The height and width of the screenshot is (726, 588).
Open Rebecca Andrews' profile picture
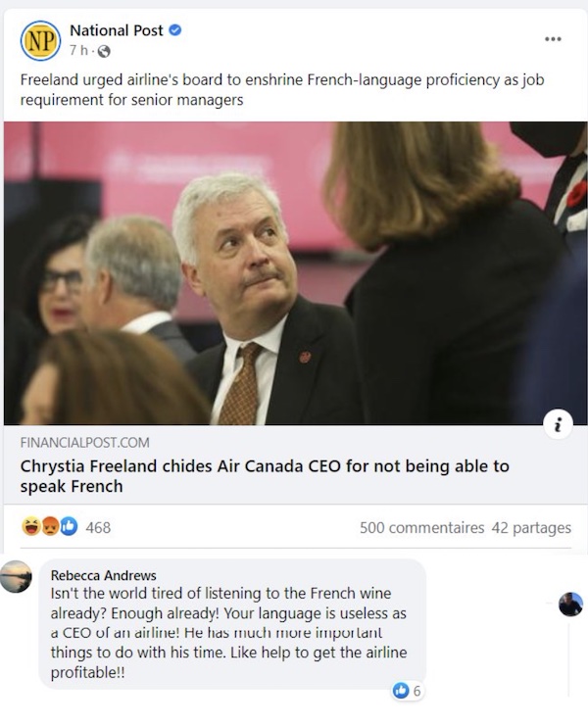(17, 576)
